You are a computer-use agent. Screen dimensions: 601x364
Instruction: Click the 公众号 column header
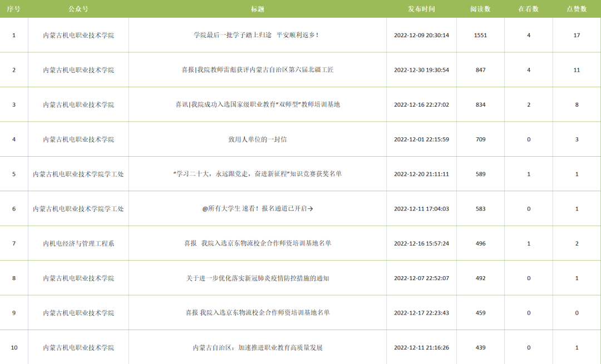click(x=78, y=9)
